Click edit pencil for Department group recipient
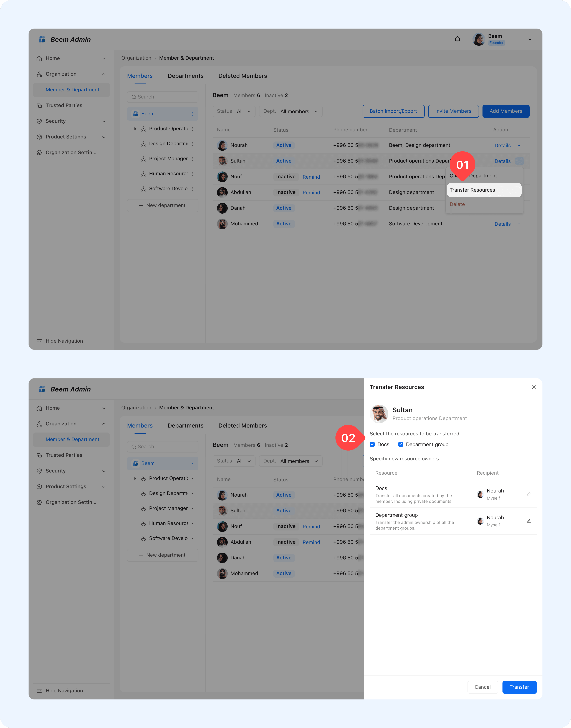 [529, 521]
